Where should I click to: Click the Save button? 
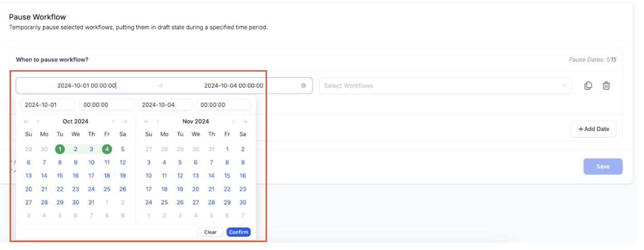(x=602, y=167)
